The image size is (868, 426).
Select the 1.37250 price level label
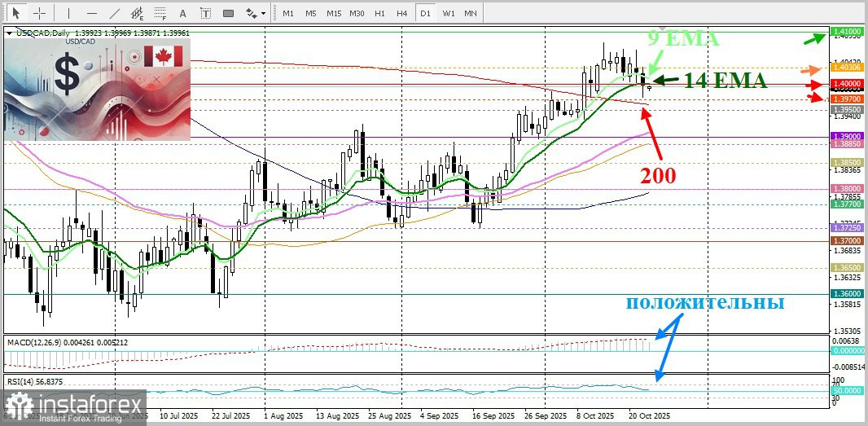pos(847,228)
